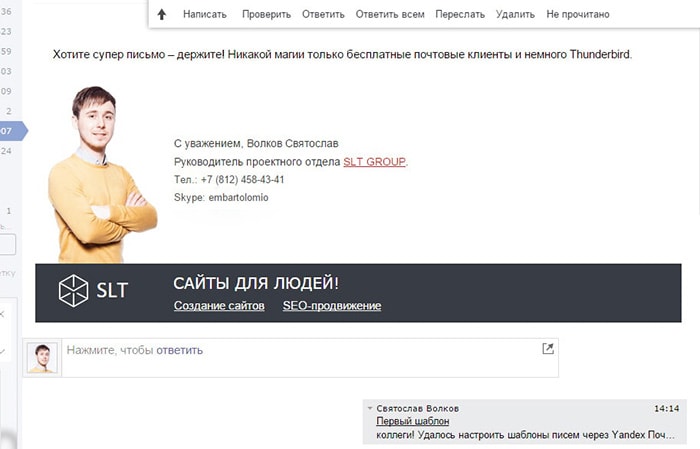The image size is (700, 449).
Task: Open the Создание сайтов banner link
Action: (219, 306)
